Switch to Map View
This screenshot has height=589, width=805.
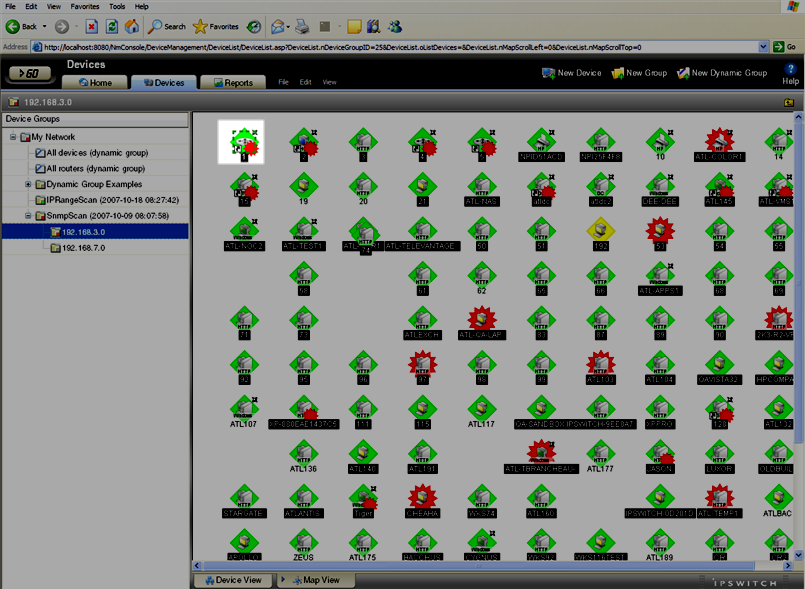(x=313, y=580)
